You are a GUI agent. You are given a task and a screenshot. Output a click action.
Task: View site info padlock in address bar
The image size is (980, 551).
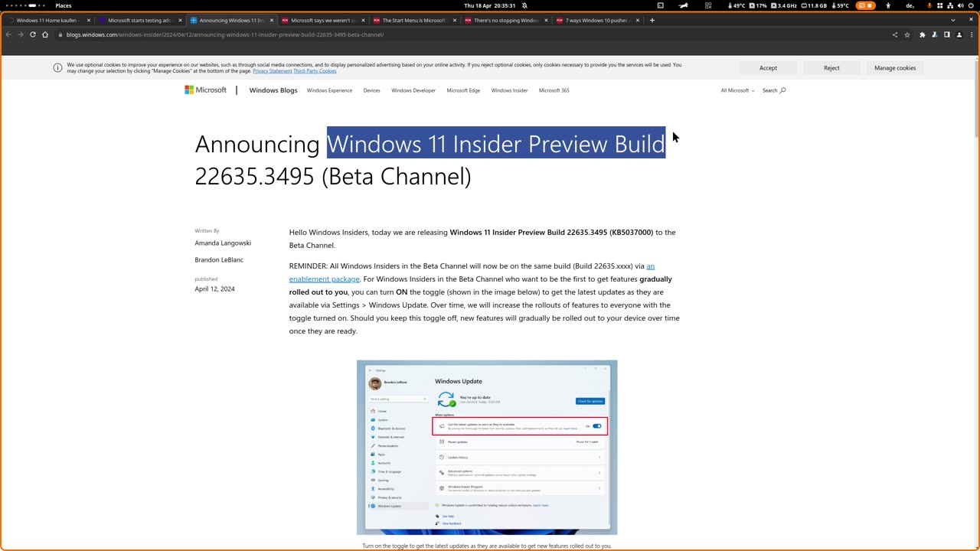[59, 34]
